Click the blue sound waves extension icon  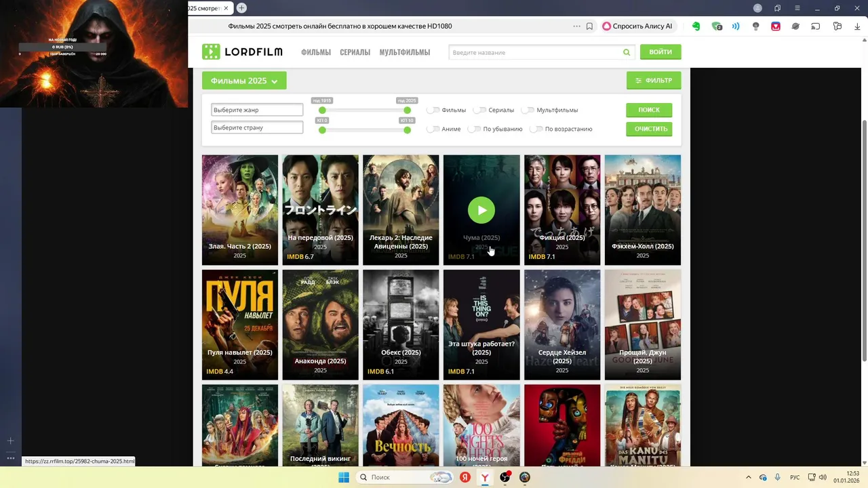(x=736, y=26)
